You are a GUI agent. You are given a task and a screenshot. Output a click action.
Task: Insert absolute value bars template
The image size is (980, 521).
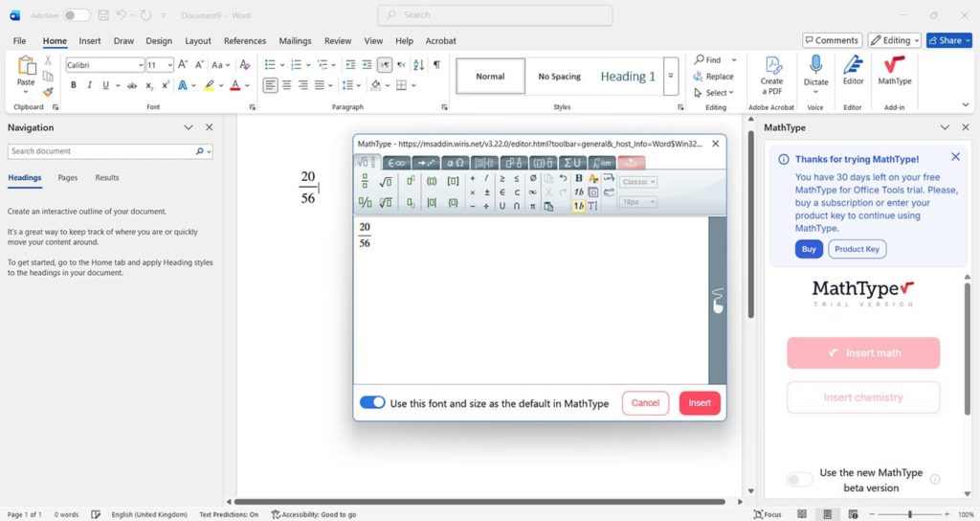tap(432, 203)
